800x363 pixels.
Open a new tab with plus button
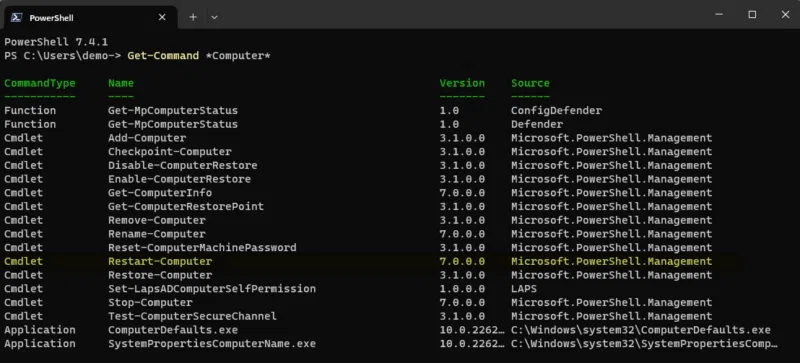click(193, 17)
